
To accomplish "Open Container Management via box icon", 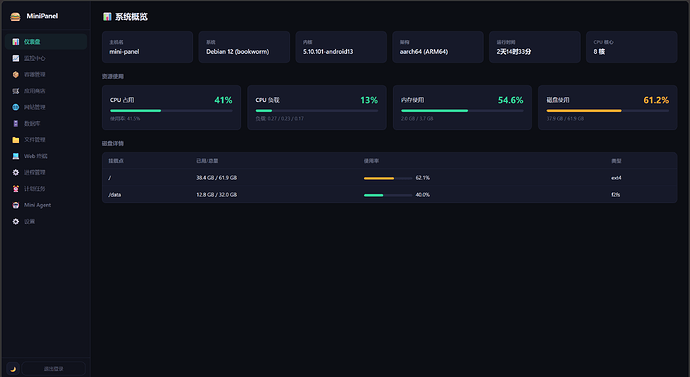I will click(x=16, y=74).
